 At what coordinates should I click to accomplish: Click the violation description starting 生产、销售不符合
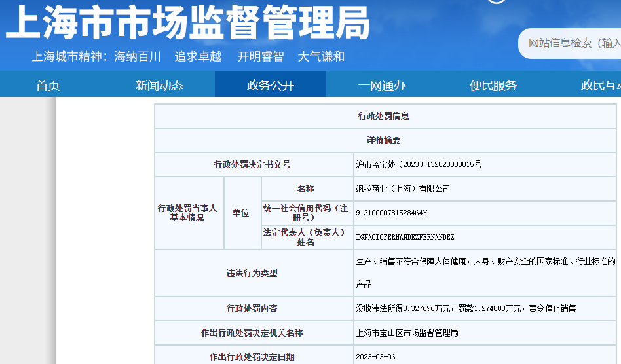pos(485,272)
